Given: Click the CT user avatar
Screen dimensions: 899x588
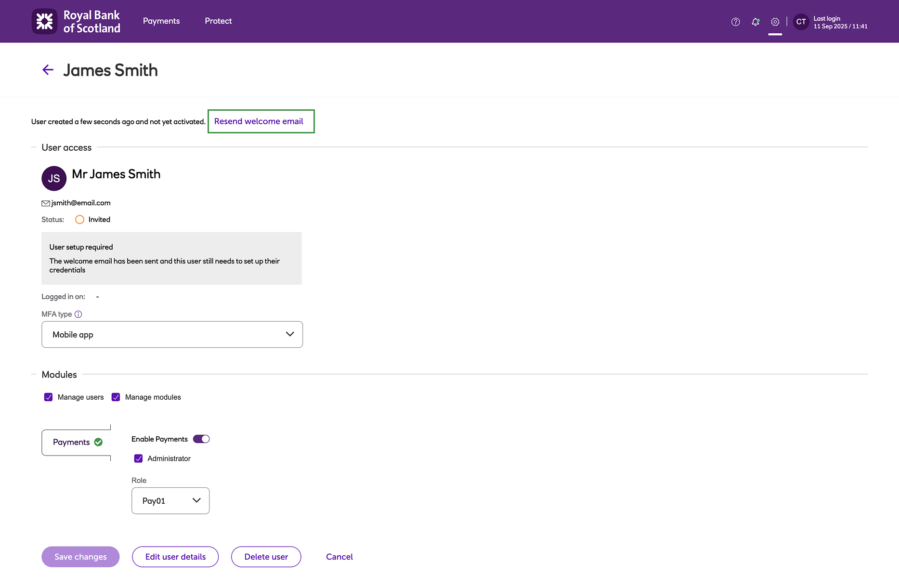Looking at the screenshot, I should click(801, 22).
